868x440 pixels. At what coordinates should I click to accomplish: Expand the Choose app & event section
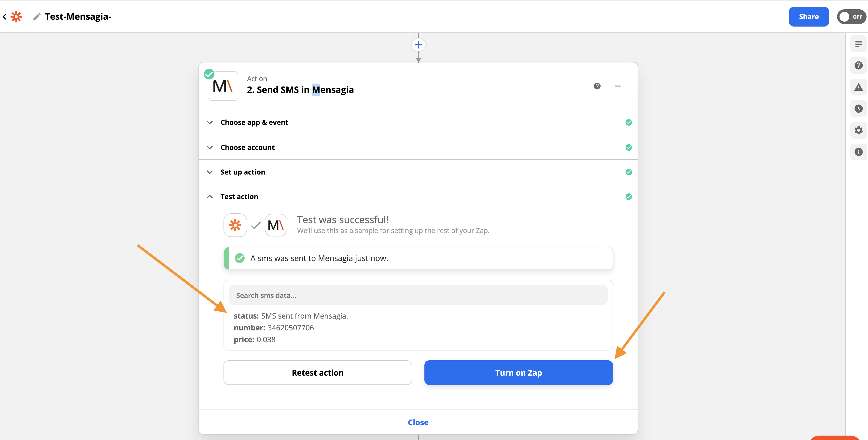(x=254, y=122)
